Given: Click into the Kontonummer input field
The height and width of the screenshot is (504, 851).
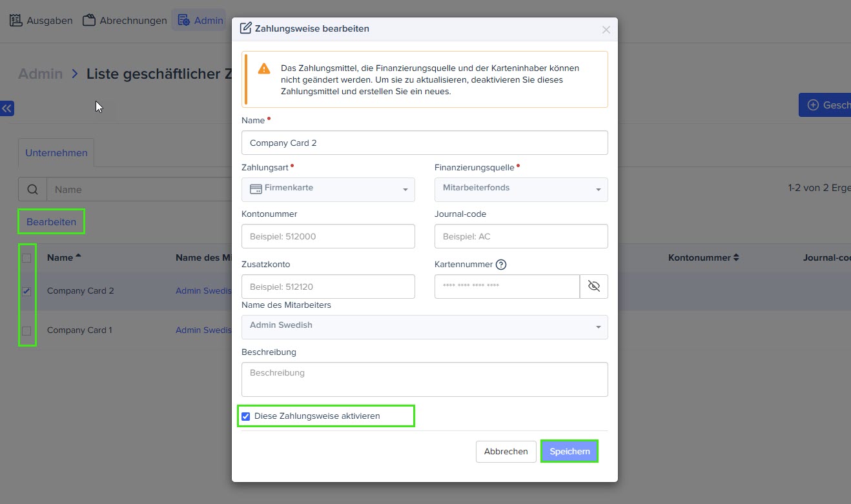Looking at the screenshot, I should point(328,236).
